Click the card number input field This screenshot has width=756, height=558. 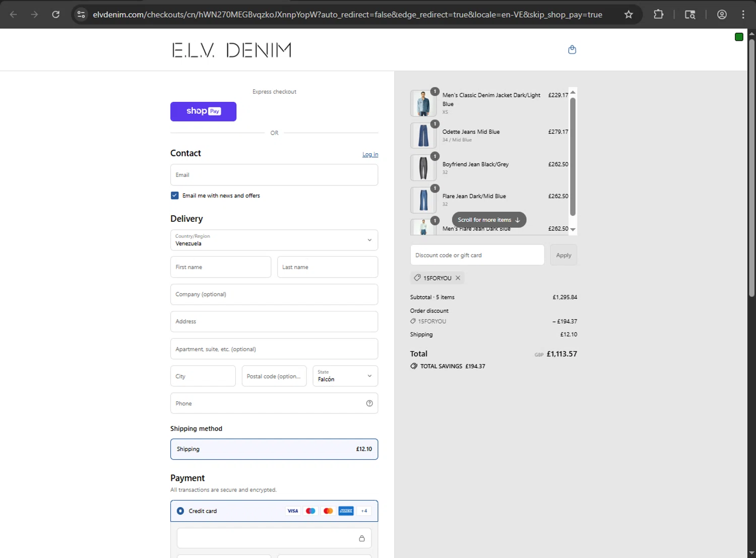[x=274, y=538]
